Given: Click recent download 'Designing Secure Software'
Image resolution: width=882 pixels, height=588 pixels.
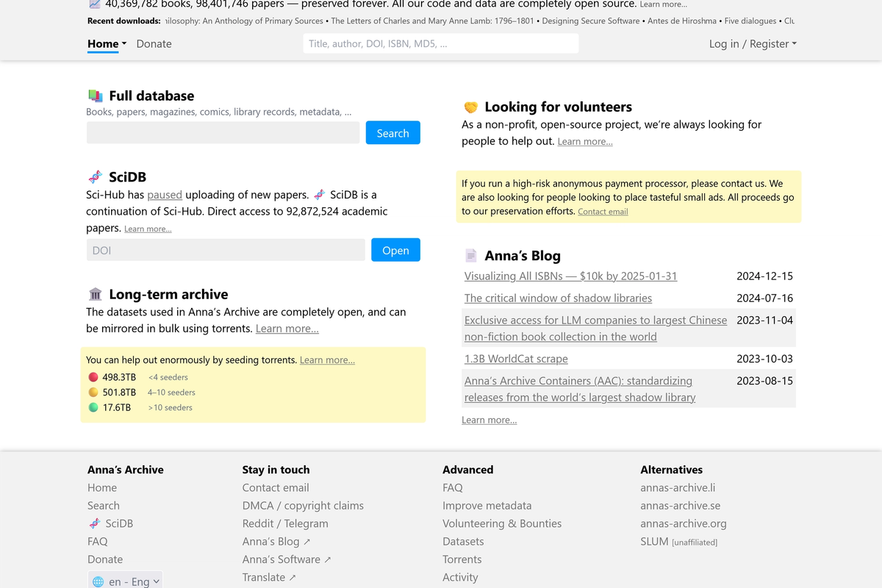Looking at the screenshot, I should (592, 21).
